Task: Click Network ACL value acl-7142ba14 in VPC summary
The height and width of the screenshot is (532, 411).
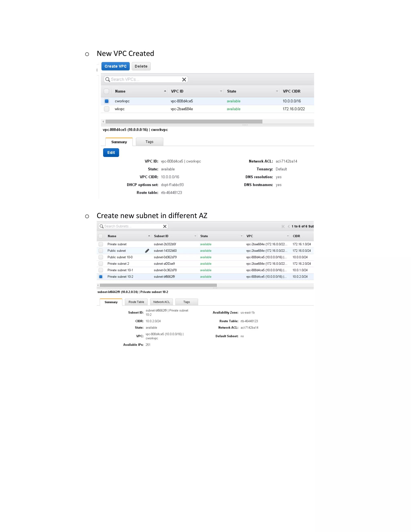Action: click(x=286, y=161)
